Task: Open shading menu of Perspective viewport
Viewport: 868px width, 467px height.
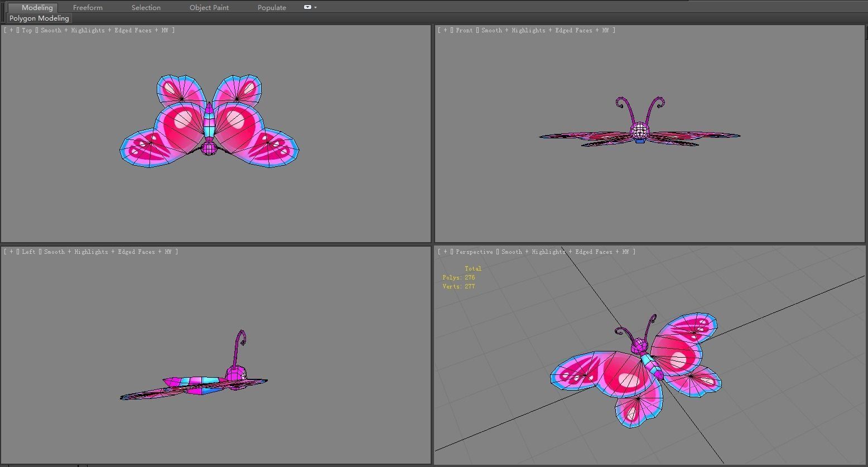Action: tap(566, 252)
